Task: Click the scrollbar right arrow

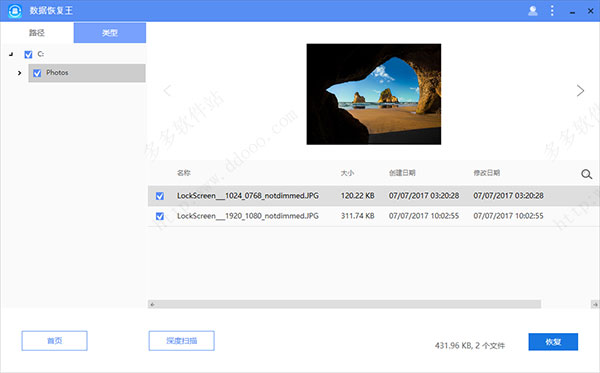Action: 595,305
